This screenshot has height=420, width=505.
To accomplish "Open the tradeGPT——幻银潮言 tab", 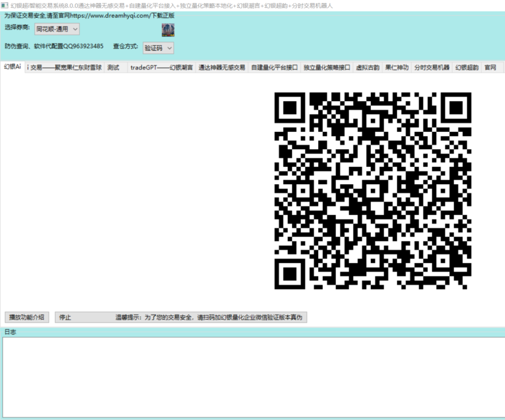I will pos(161,67).
